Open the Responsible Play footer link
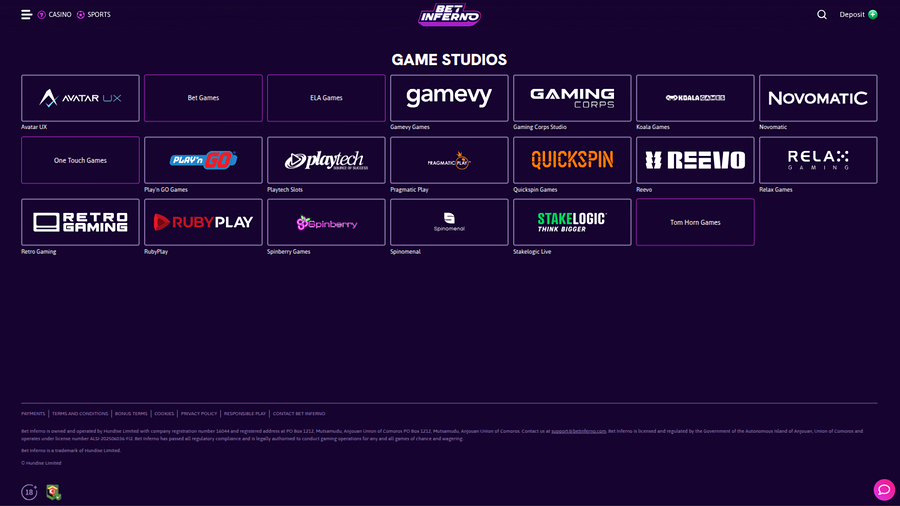The height and width of the screenshot is (506, 900). coord(245,414)
